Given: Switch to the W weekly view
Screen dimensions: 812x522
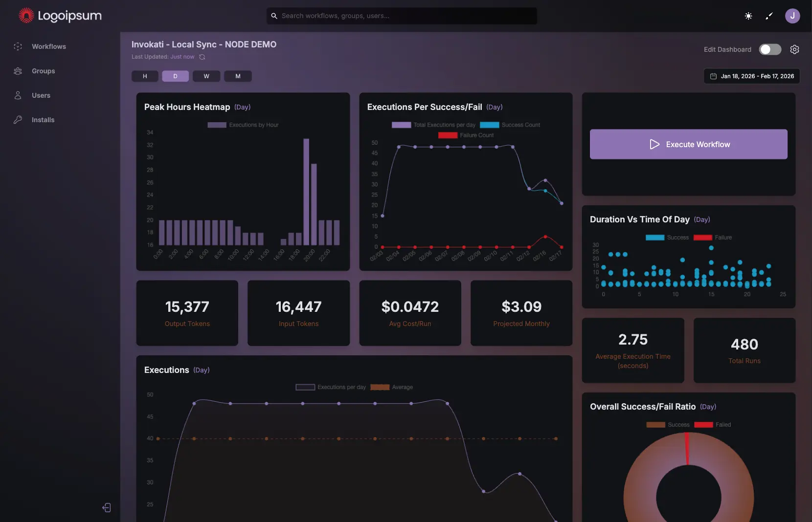Looking at the screenshot, I should pyautogui.click(x=206, y=76).
